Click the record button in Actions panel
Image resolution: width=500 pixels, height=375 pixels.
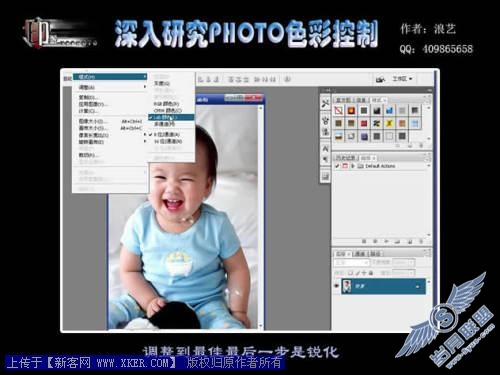(x=375, y=241)
